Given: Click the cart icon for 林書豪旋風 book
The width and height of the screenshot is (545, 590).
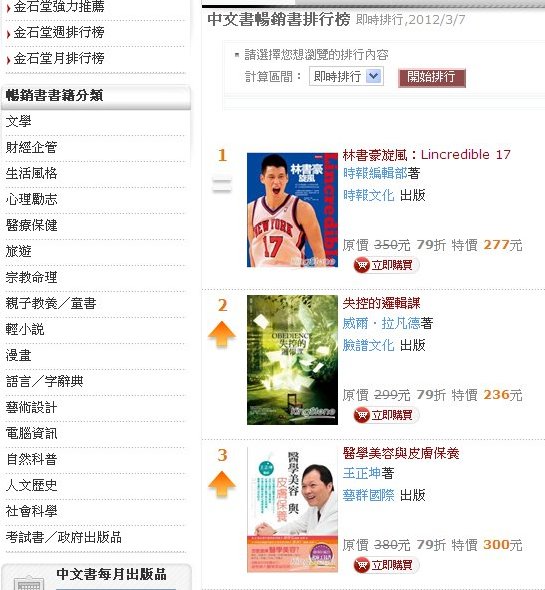Looking at the screenshot, I should [362, 265].
